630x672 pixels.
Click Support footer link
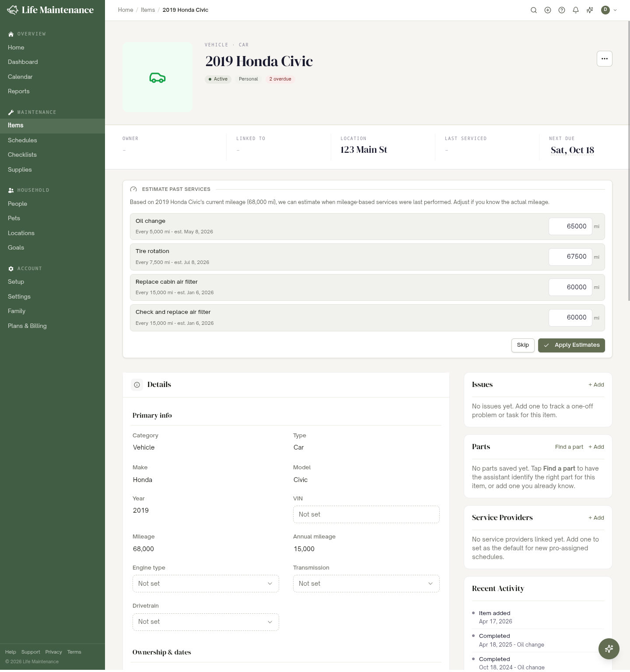click(x=31, y=652)
